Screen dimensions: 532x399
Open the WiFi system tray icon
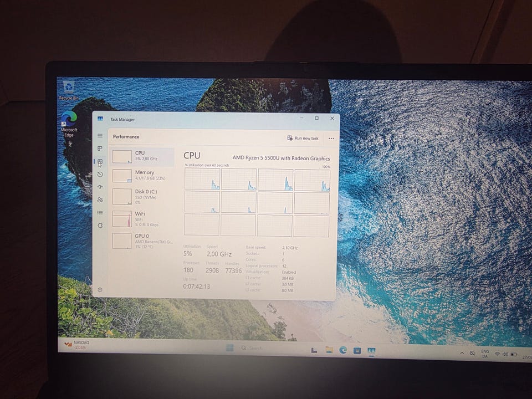tap(498, 354)
